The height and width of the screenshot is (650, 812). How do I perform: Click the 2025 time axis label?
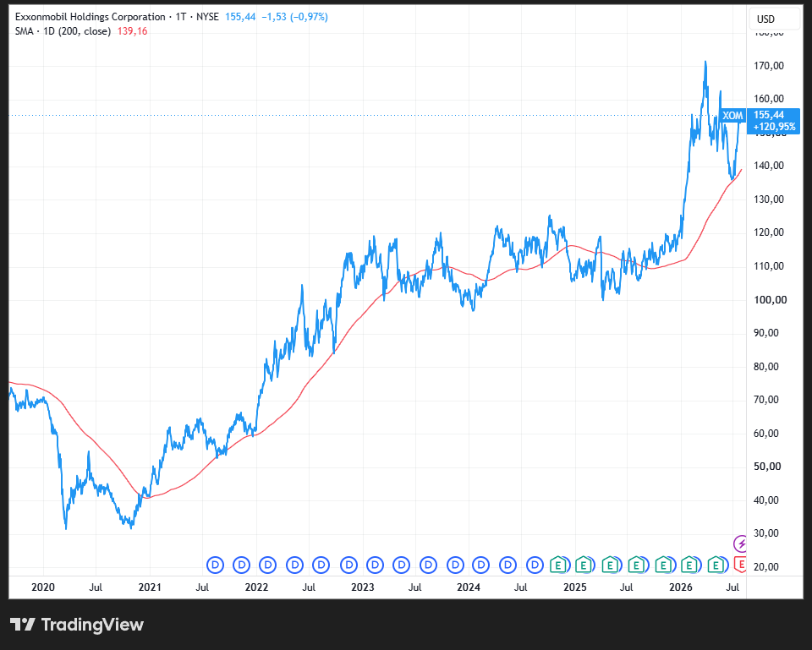click(x=575, y=587)
